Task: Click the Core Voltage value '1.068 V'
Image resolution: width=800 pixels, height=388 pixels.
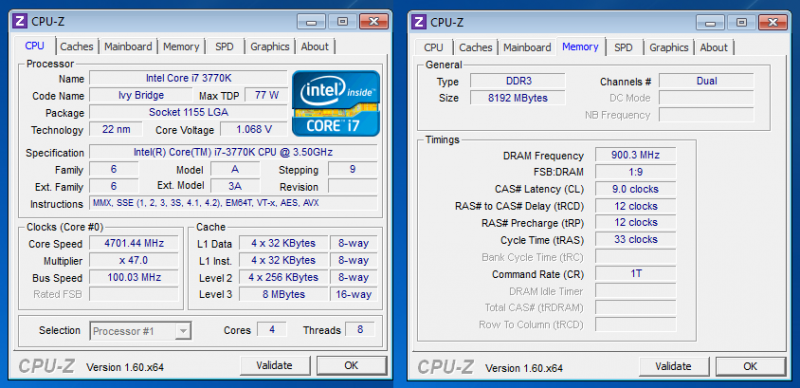Action: [254, 129]
